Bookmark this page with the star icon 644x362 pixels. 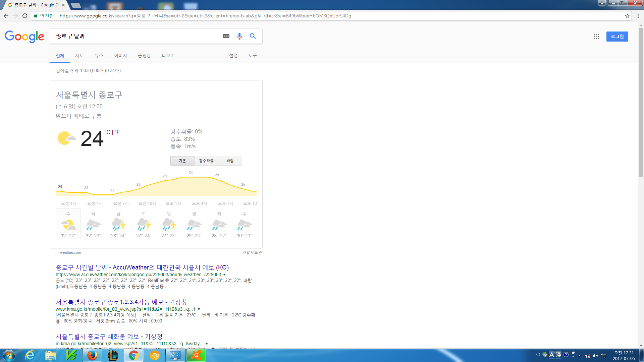pyautogui.click(x=627, y=16)
